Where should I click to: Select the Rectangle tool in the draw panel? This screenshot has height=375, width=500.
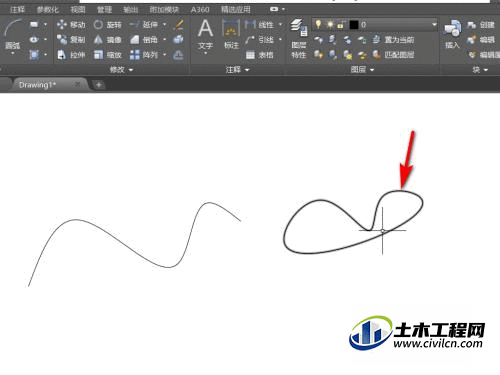coord(34,24)
